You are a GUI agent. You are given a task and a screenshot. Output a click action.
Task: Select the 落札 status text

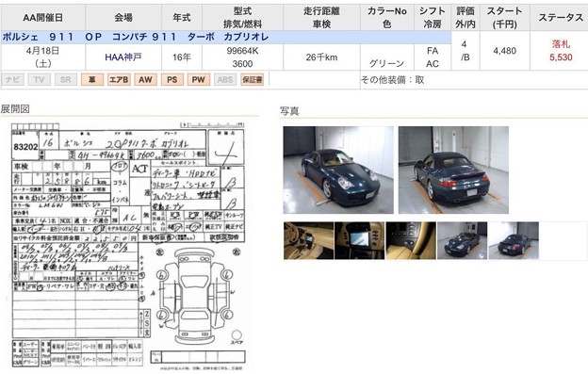point(561,44)
